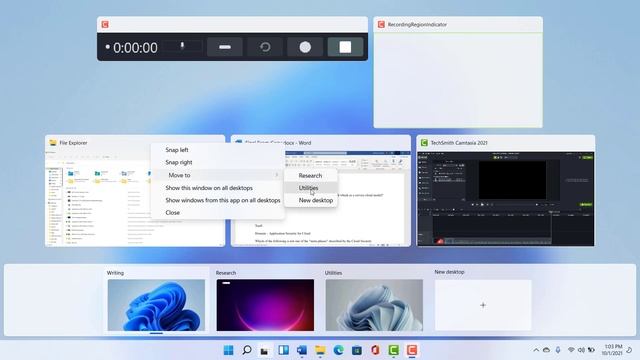Click RecordingRegionIndicator title icon
The width and height of the screenshot is (640, 360).
click(x=381, y=24)
